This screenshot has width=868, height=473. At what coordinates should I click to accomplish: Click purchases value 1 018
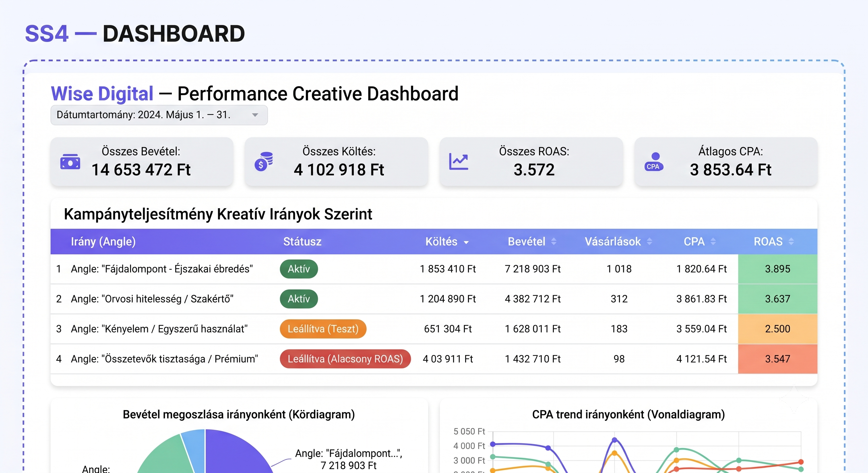pos(619,269)
